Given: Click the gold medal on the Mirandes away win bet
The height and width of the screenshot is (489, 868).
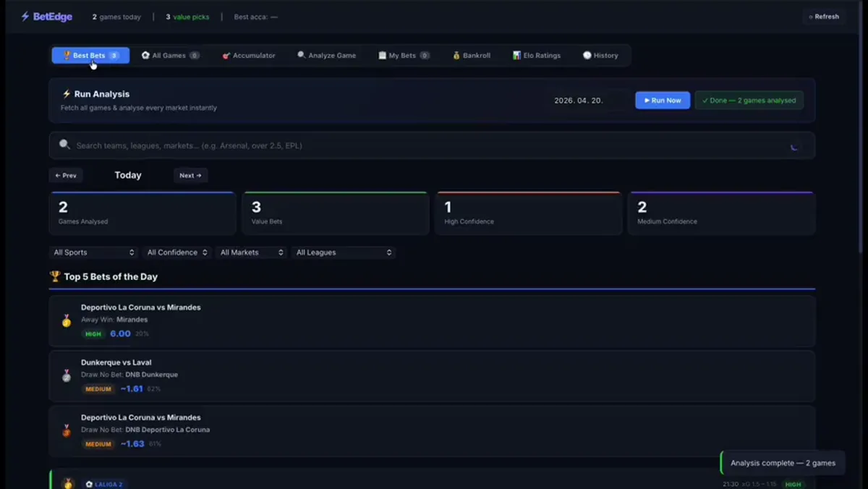Looking at the screenshot, I should point(67,320).
